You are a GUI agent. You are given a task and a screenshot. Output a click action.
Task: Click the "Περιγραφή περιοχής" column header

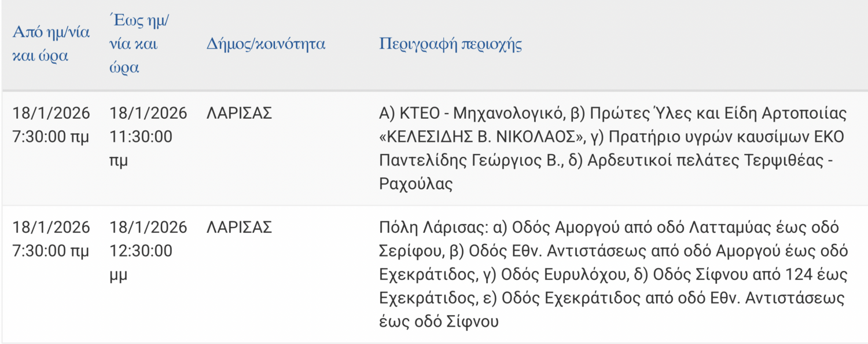[450, 44]
